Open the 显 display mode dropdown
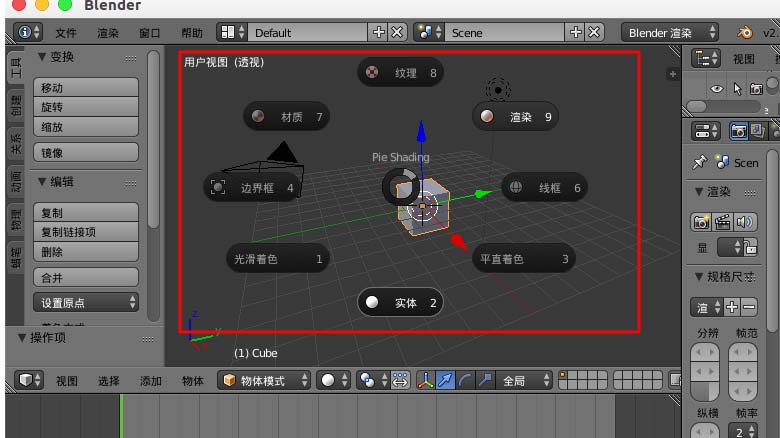 [x=730, y=247]
